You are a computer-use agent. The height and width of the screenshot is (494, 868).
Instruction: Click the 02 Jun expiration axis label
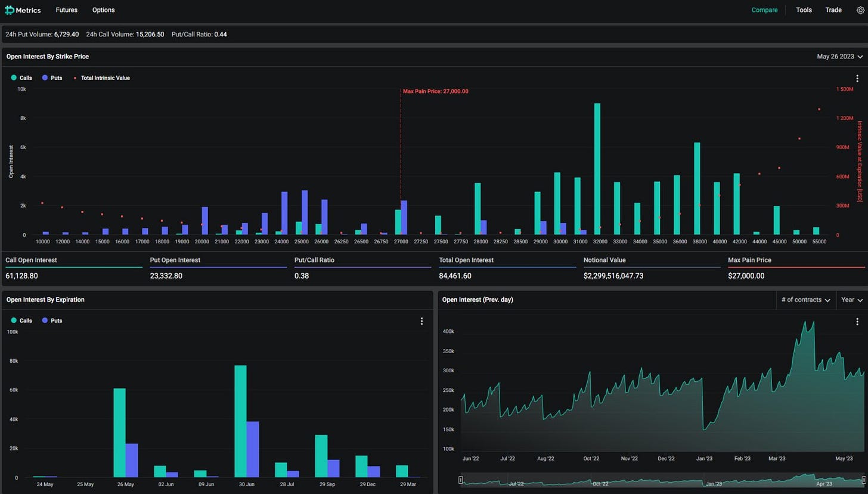click(x=166, y=484)
